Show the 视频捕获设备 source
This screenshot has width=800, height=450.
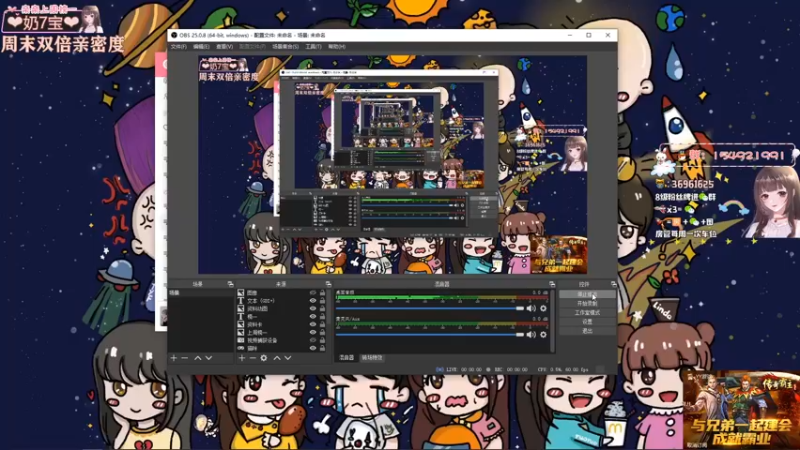313,340
